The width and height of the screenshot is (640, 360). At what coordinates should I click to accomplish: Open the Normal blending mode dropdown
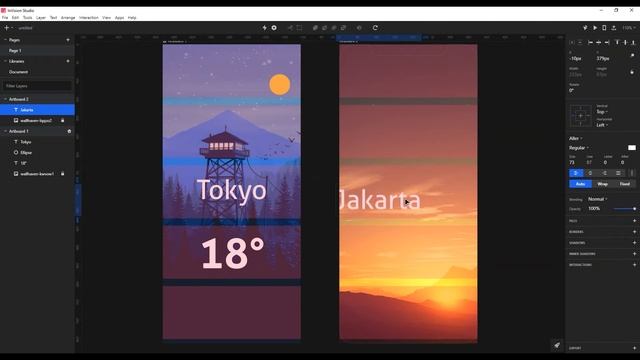click(x=598, y=199)
